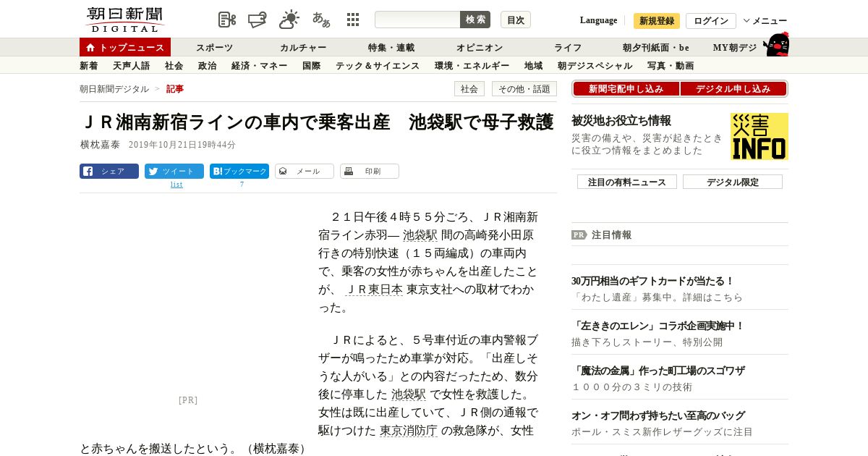The width and height of the screenshot is (868, 456).
Task: Click the 新規登録 register button
Action: [x=657, y=21]
